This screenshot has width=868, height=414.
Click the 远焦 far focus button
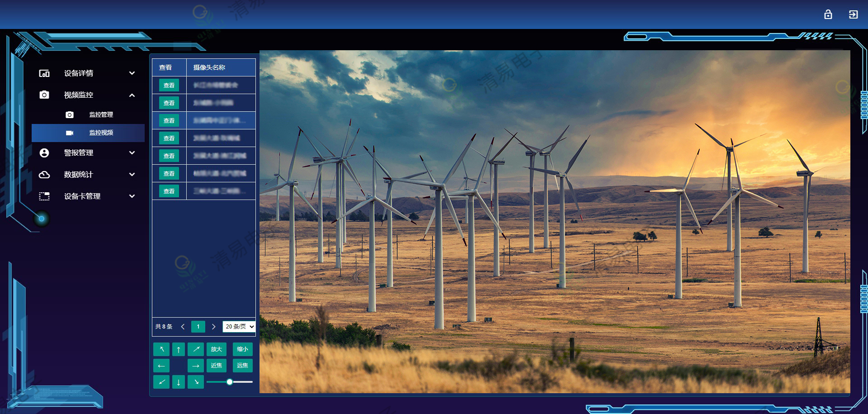pos(243,366)
